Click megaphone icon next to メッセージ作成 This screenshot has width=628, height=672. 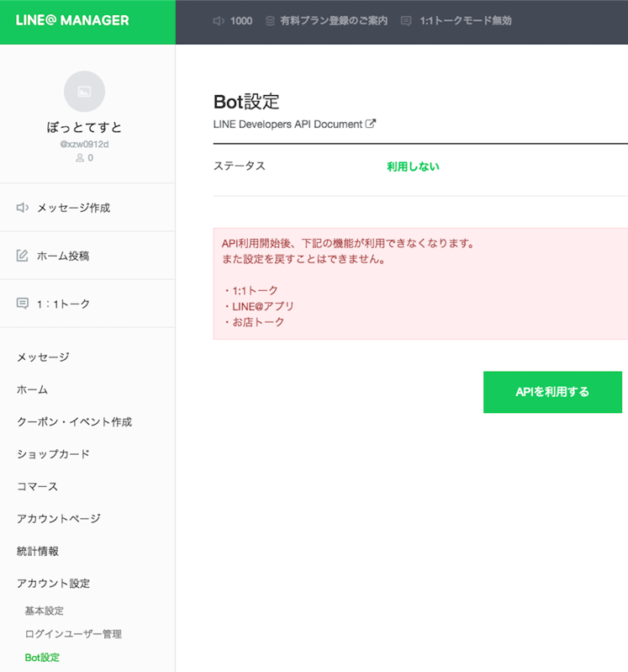point(22,208)
